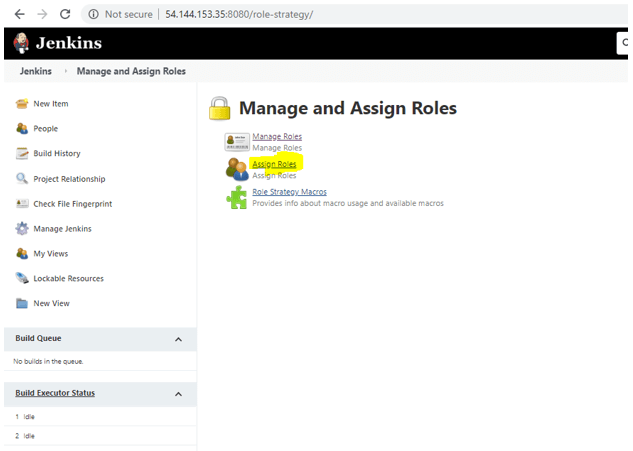The width and height of the screenshot is (633, 451).
Task: Open the My Views sidebar link
Action: 51,254
